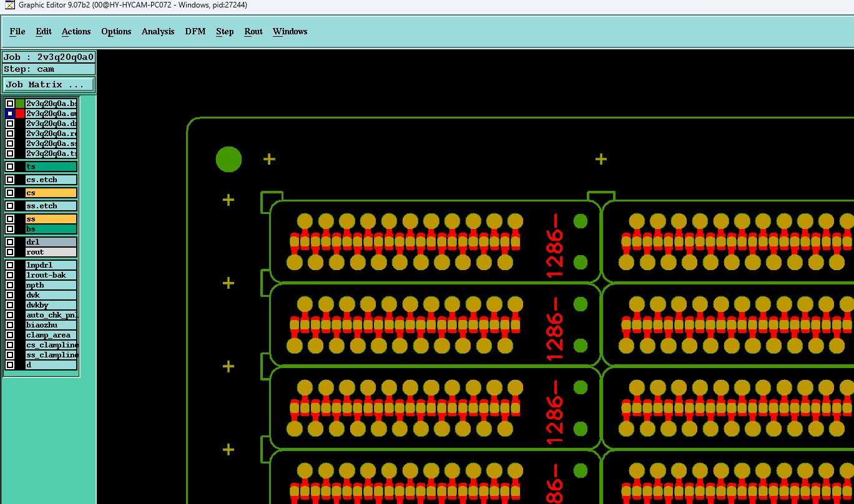Select the dwk layer name
This screenshot has height=504, width=854.
point(51,295)
